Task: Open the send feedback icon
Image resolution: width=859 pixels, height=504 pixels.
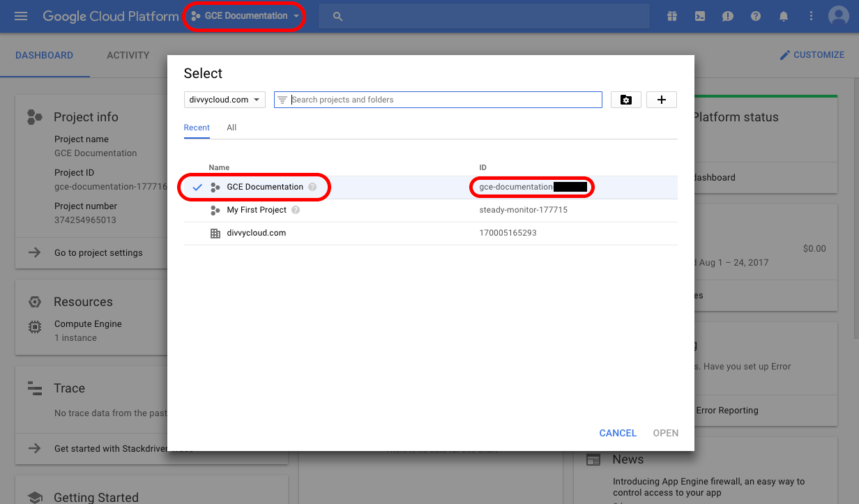Action: pos(728,16)
